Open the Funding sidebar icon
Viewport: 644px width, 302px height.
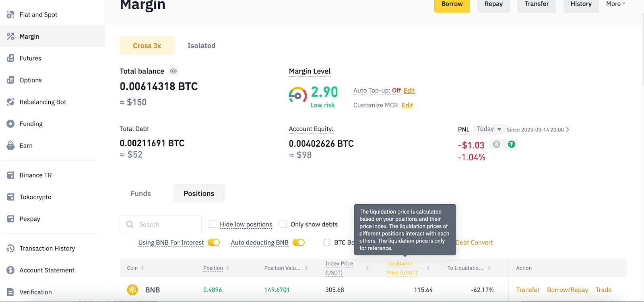(10, 124)
